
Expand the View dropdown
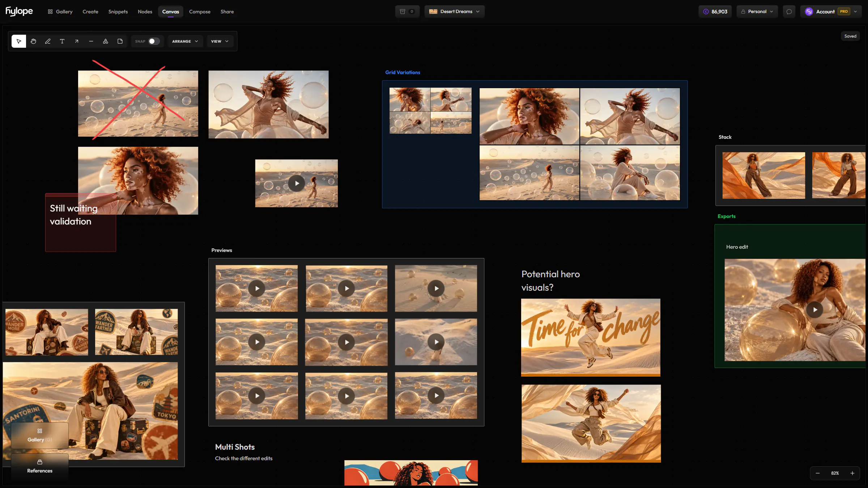pyautogui.click(x=220, y=41)
